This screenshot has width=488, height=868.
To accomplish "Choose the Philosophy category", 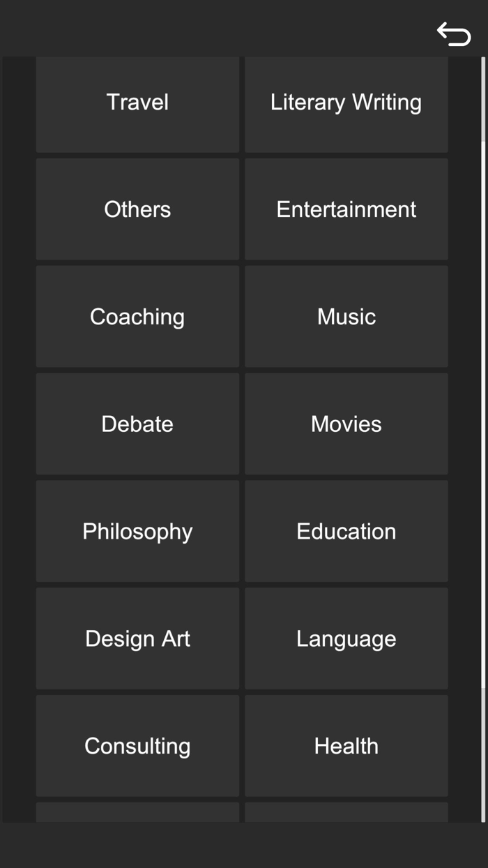I will coord(137,532).
